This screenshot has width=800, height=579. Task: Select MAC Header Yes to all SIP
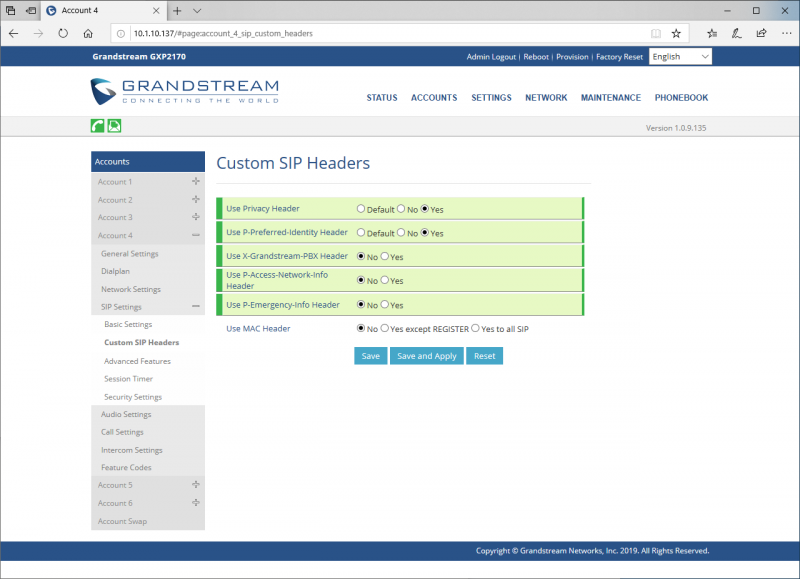point(476,329)
